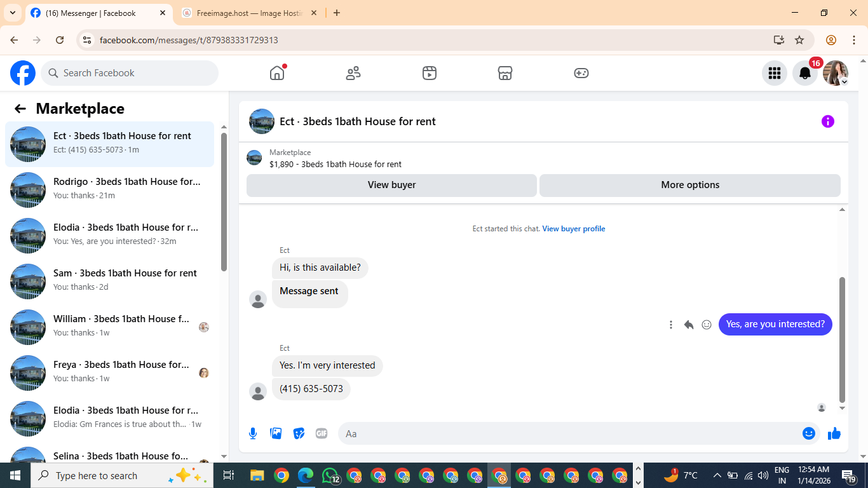This screenshot has width=868, height=488.
Task: View site information icon
Action: [88, 40]
